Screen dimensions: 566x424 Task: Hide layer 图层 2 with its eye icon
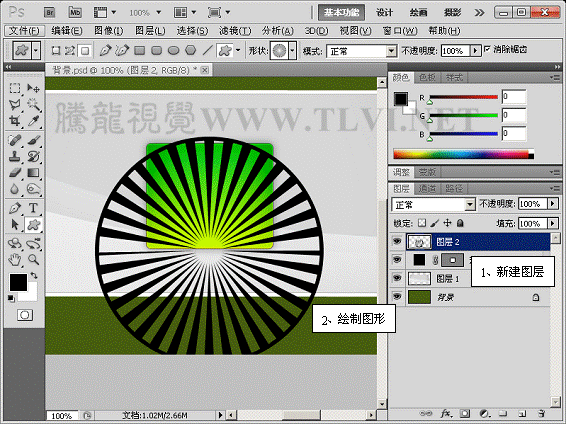(x=397, y=241)
